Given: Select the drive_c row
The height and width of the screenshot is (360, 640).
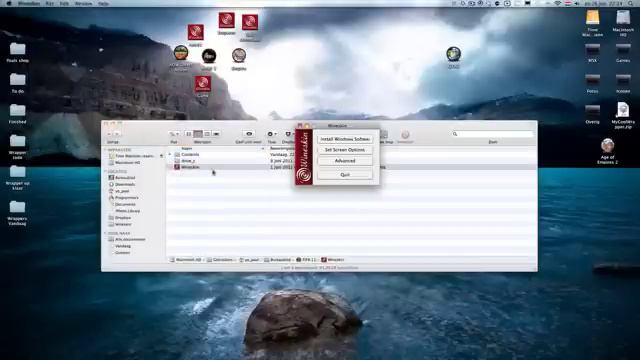Looking at the screenshot, I should [x=351, y=161].
